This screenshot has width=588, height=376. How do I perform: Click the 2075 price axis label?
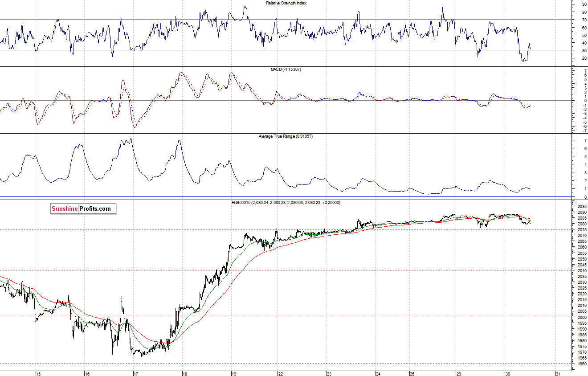pos(582,229)
